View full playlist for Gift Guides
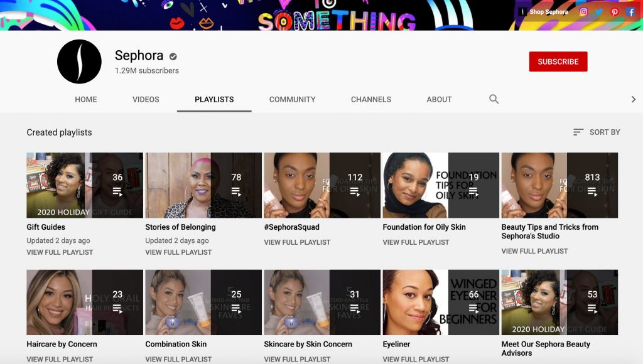 [60, 252]
